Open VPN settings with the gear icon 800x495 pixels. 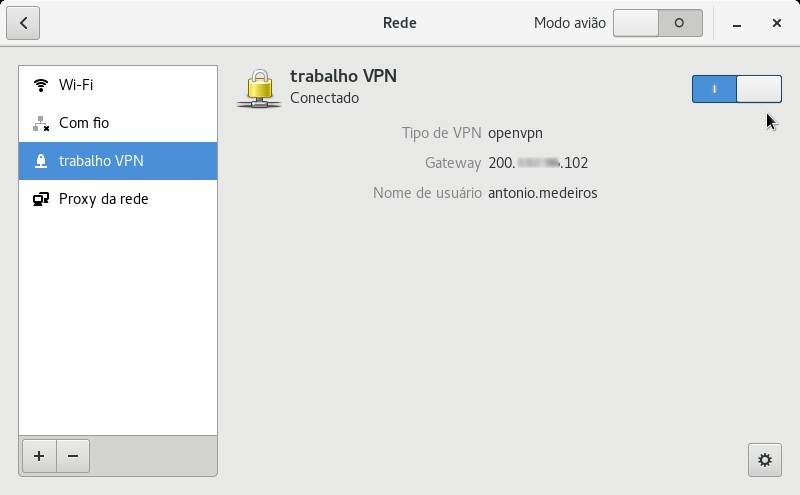click(x=764, y=460)
